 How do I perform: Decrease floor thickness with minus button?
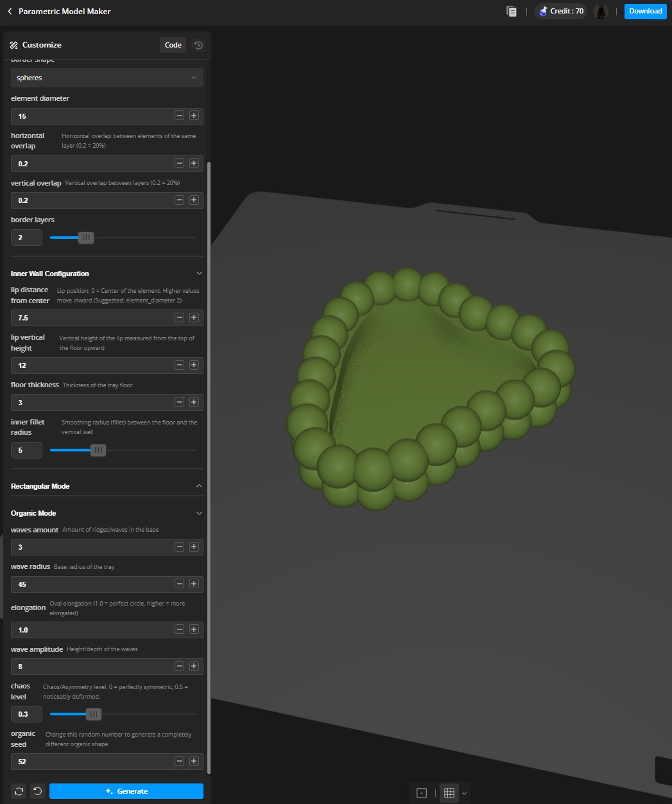(x=180, y=403)
